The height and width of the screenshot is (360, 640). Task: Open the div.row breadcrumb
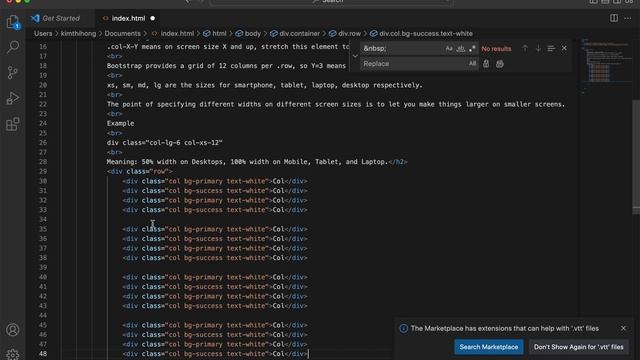(x=345, y=33)
